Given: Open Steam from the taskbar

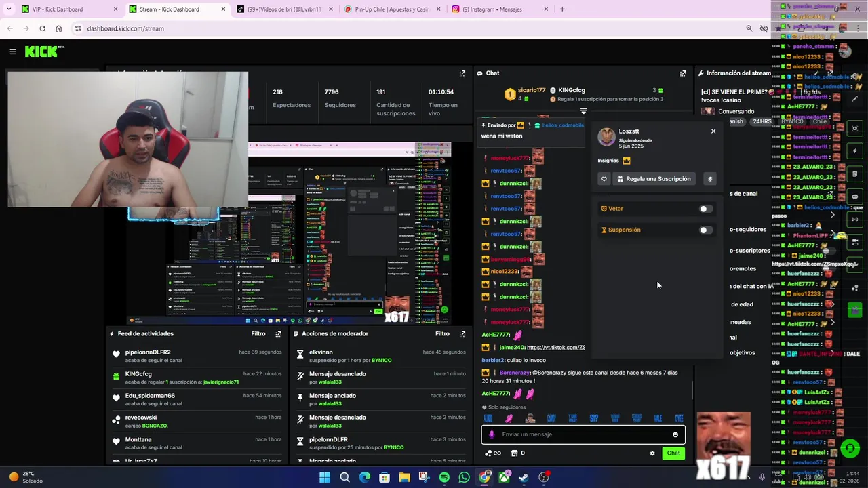Looking at the screenshot, I should (524, 477).
